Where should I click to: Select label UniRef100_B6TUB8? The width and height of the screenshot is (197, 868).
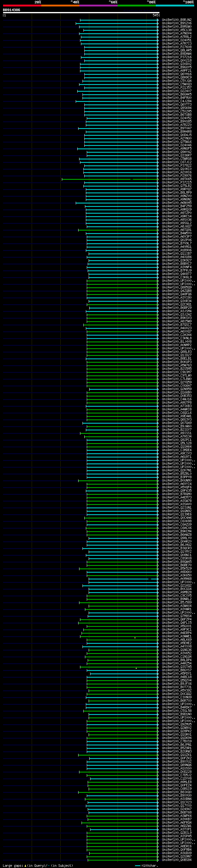pyautogui.click(x=176, y=115)
